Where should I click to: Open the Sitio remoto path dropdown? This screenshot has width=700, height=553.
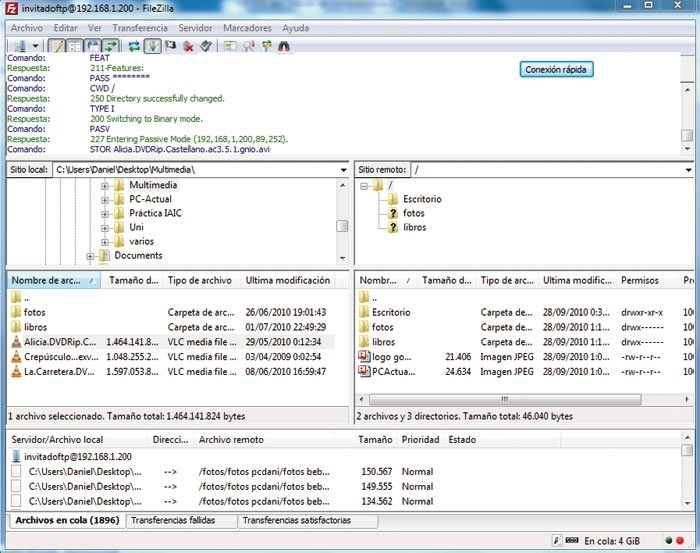[x=688, y=170]
